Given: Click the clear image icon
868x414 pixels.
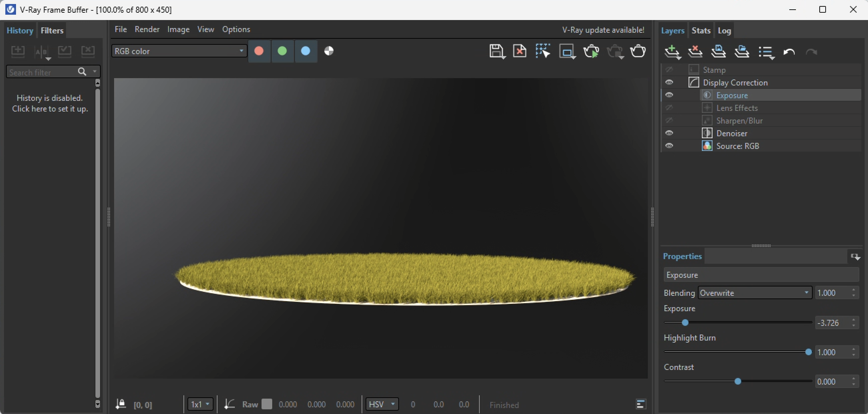Looking at the screenshot, I should click(519, 51).
